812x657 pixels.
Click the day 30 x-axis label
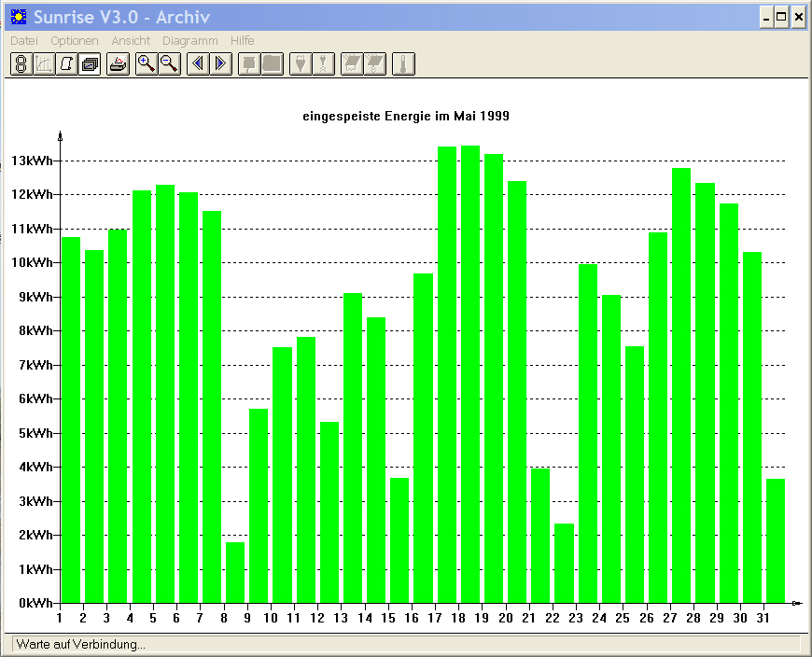pyautogui.click(x=740, y=618)
